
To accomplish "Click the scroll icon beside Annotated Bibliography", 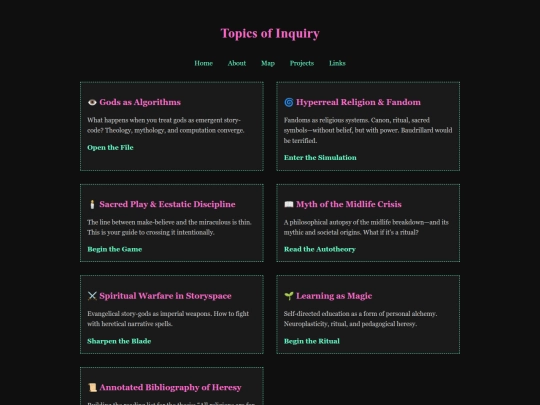I will pyautogui.click(x=92, y=387).
